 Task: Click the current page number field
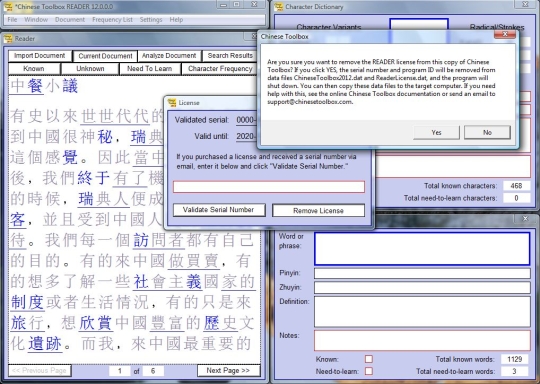(x=120, y=371)
